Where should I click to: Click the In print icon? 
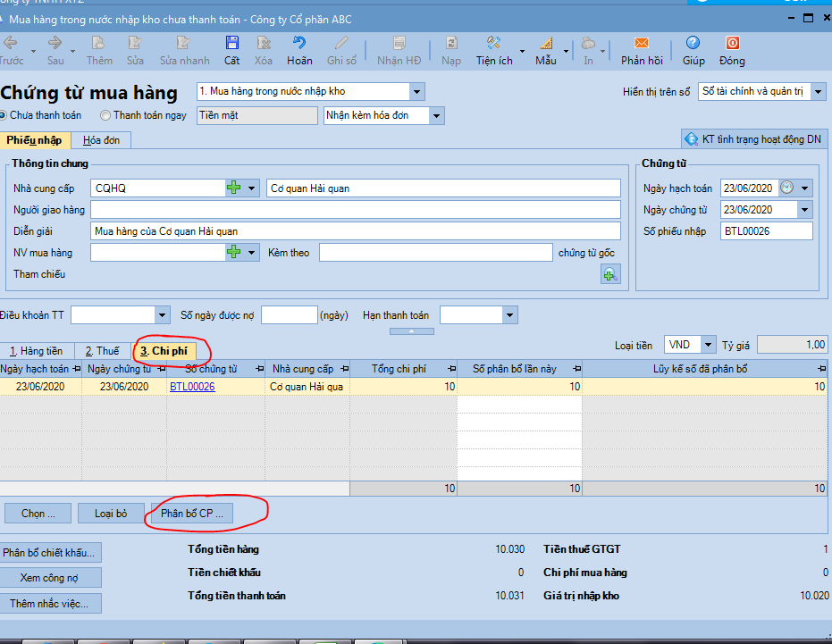pyautogui.click(x=588, y=51)
